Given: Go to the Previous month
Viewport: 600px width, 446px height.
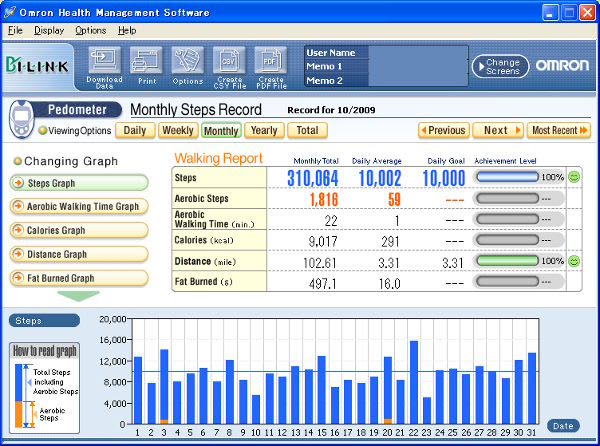Looking at the screenshot, I should [443, 130].
